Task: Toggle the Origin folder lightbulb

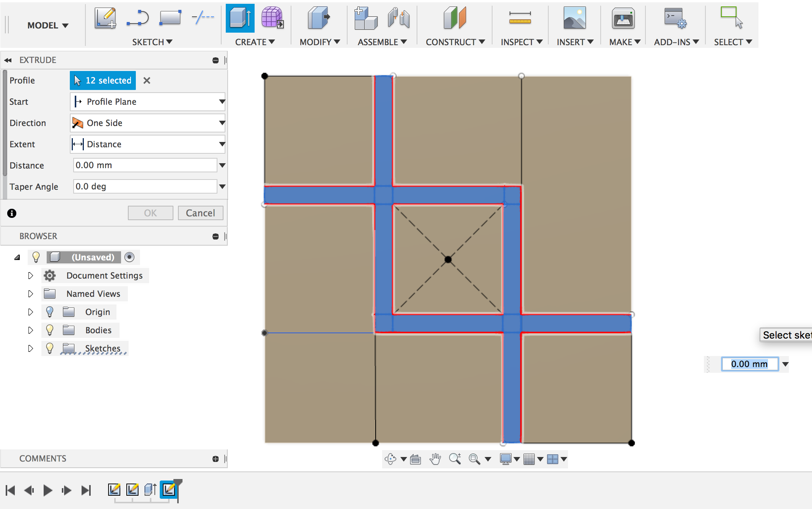Action: click(x=50, y=312)
